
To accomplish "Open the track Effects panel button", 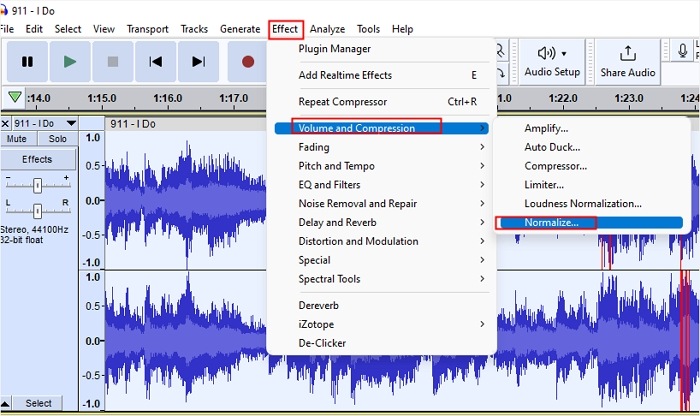I will click(x=38, y=159).
